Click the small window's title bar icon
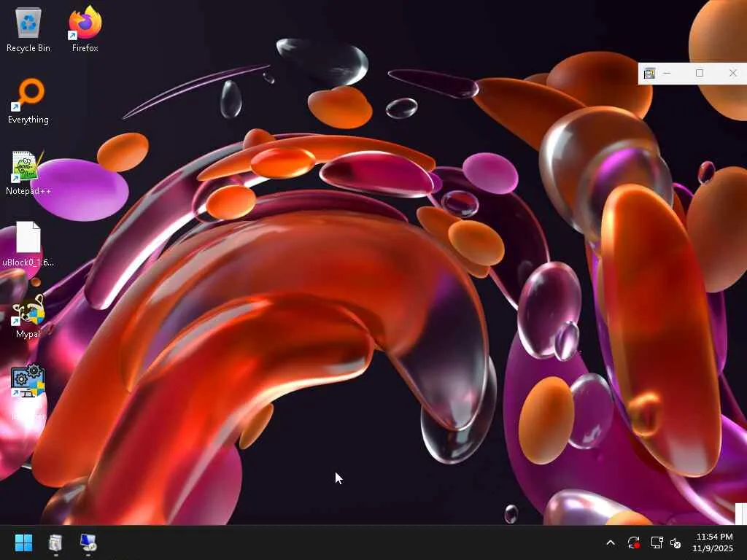 click(x=649, y=74)
